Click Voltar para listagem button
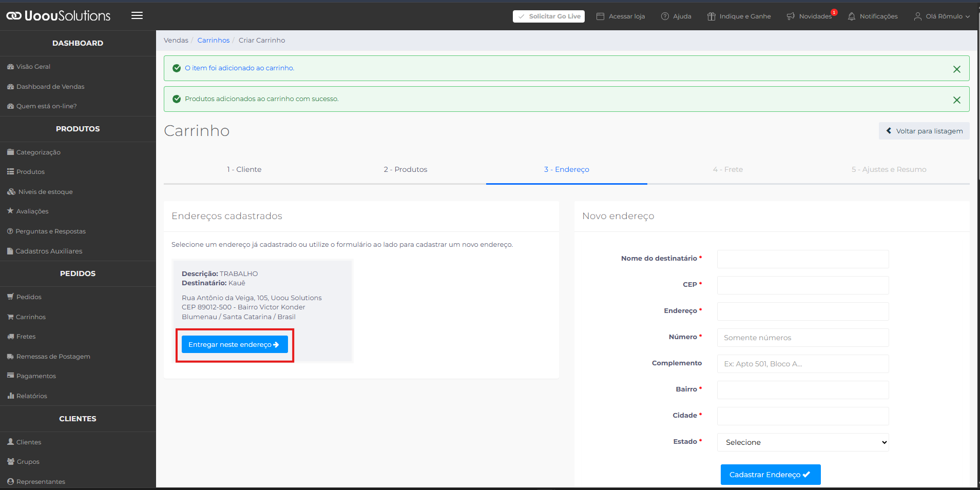 click(924, 131)
